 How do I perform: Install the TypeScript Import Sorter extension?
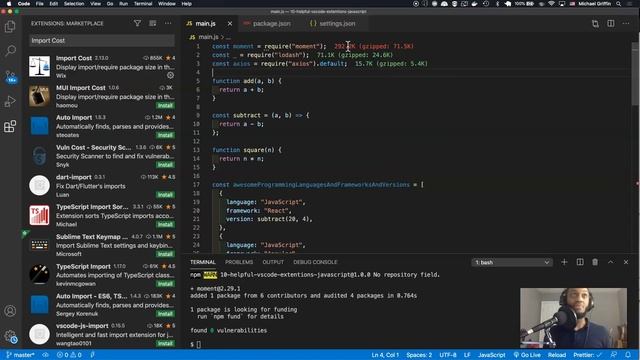click(x=165, y=224)
